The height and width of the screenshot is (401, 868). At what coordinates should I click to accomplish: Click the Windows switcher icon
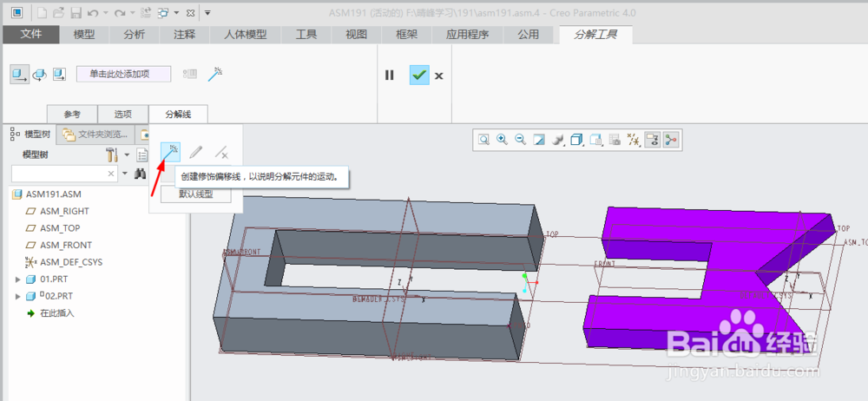164,12
